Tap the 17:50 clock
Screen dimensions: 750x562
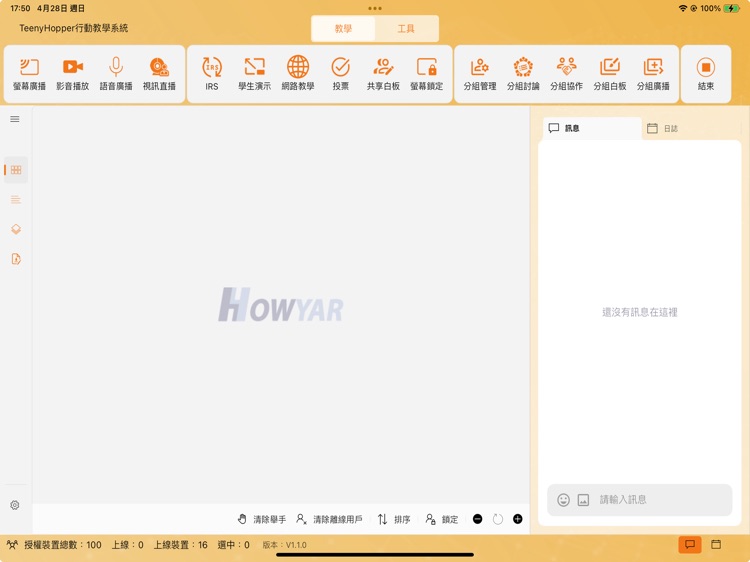click(20, 8)
